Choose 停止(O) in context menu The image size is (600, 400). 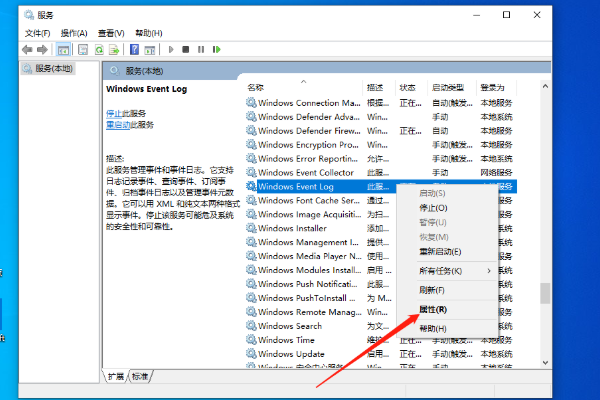tap(448, 208)
